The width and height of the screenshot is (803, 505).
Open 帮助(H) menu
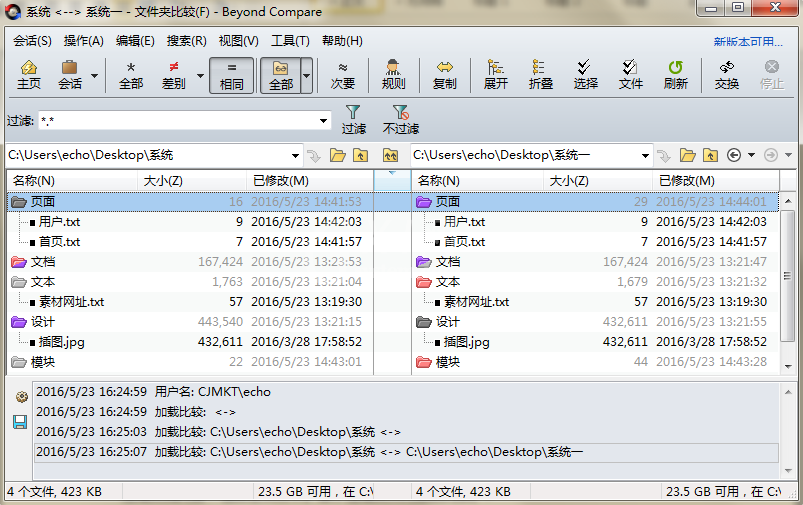pyautogui.click(x=342, y=41)
